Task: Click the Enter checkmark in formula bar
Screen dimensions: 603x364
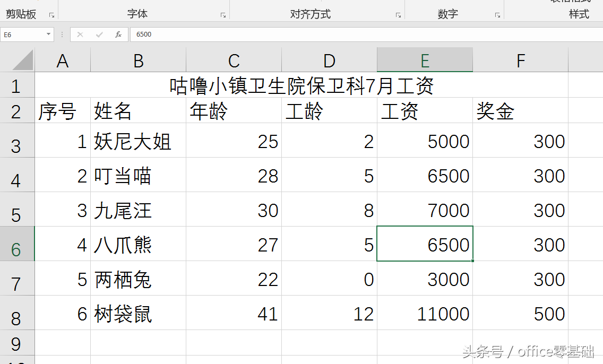Action: coord(99,34)
